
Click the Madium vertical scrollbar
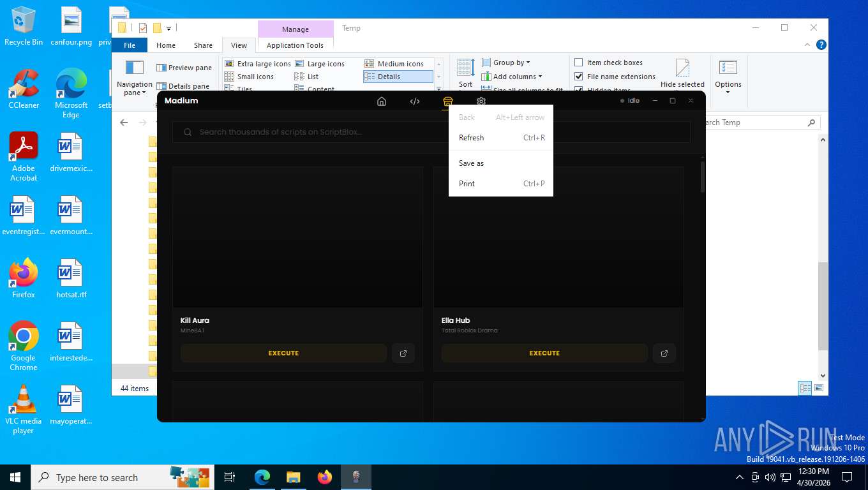point(703,177)
